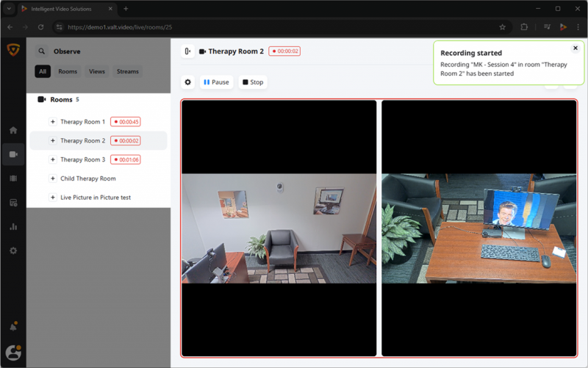Collapse the side panel toggle icon

(187, 51)
